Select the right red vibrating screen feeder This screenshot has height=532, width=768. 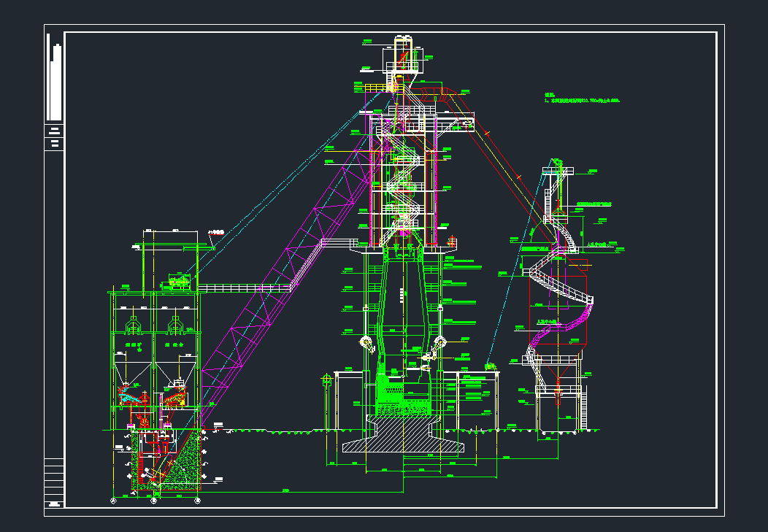[174, 398]
